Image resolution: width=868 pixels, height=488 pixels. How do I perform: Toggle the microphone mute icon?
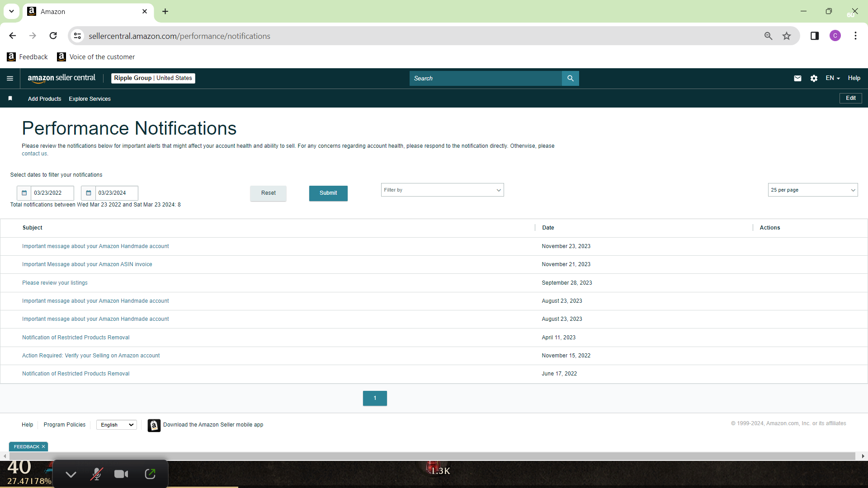96,474
